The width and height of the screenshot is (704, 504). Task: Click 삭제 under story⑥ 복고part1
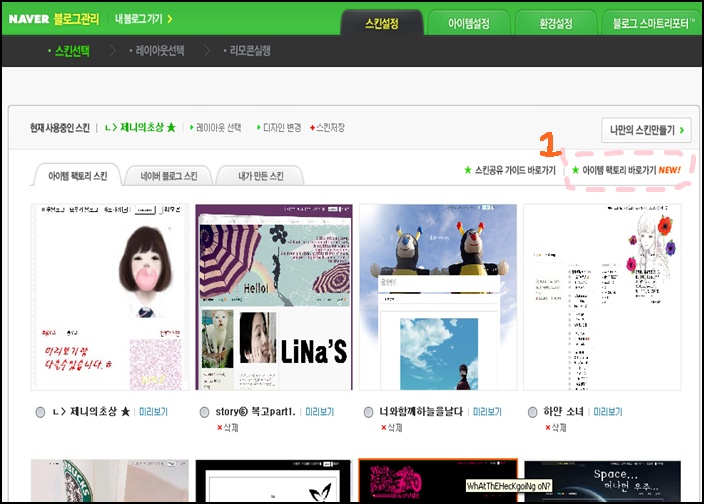[x=228, y=428]
